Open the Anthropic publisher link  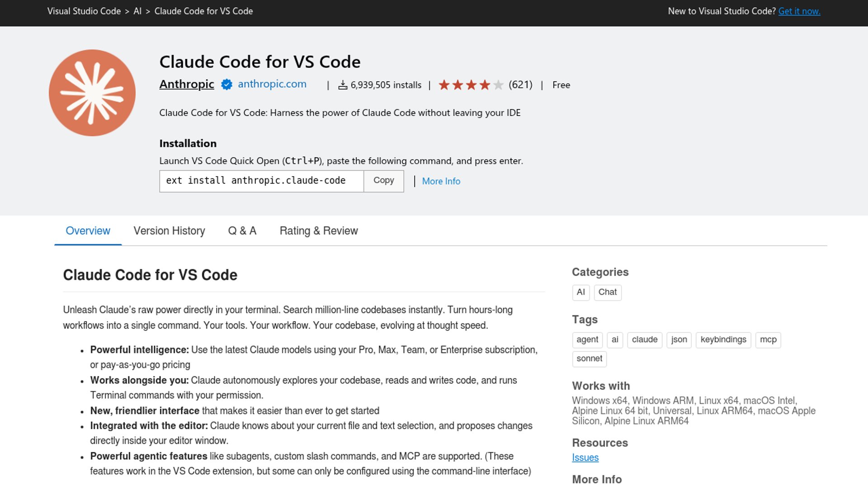186,84
